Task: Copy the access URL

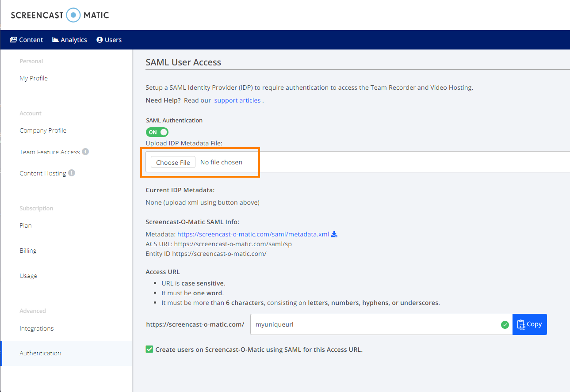Action: [x=530, y=324]
